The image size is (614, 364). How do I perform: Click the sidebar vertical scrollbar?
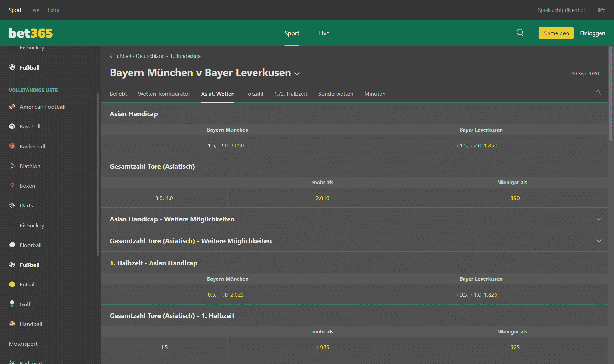tap(98, 174)
